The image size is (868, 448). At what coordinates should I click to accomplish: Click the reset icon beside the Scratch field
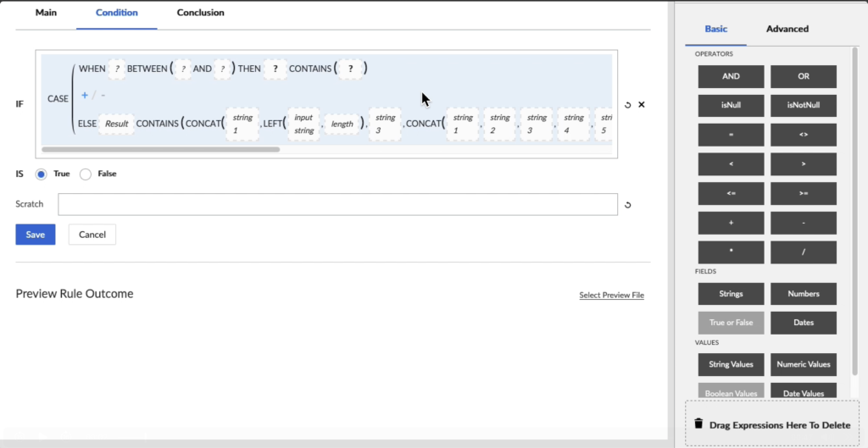(627, 205)
